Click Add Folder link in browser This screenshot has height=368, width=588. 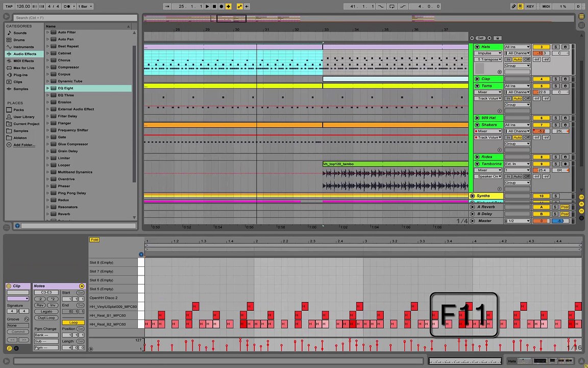pos(24,145)
